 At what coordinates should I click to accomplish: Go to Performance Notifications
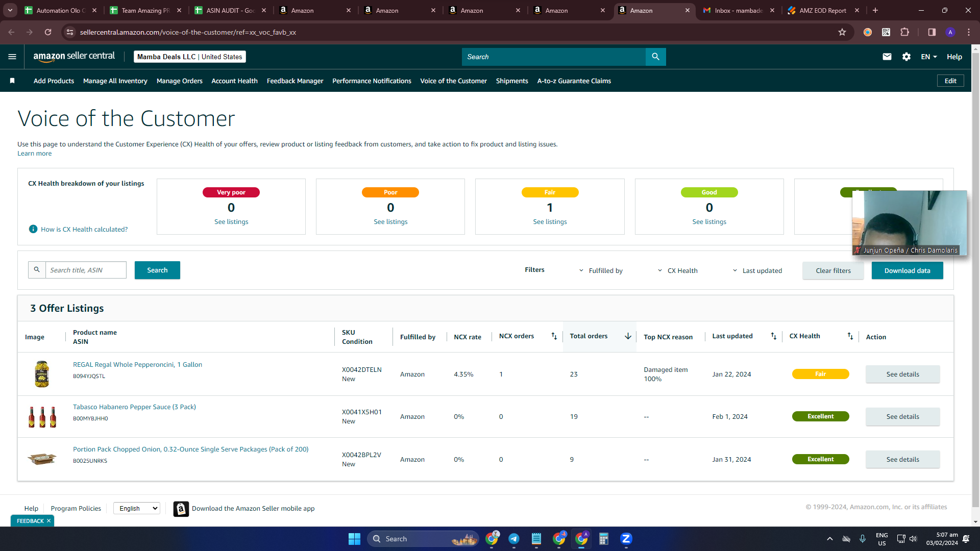(372, 81)
